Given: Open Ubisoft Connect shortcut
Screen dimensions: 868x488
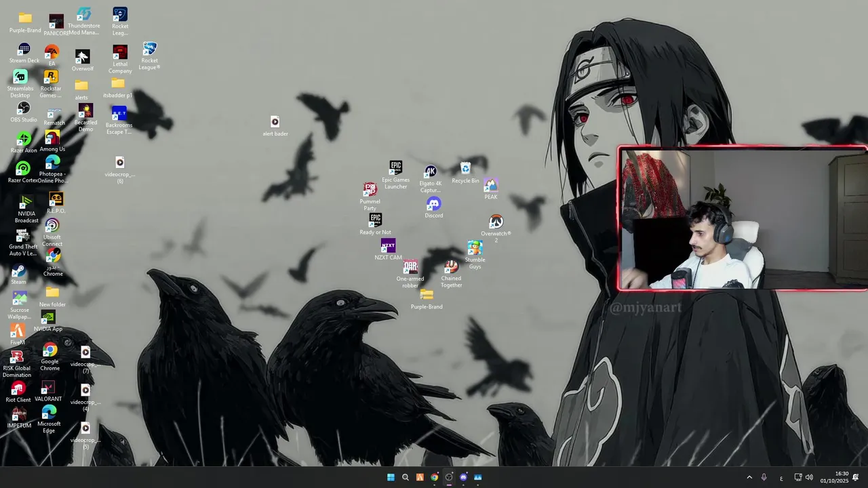Looking at the screenshot, I should (52, 232).
